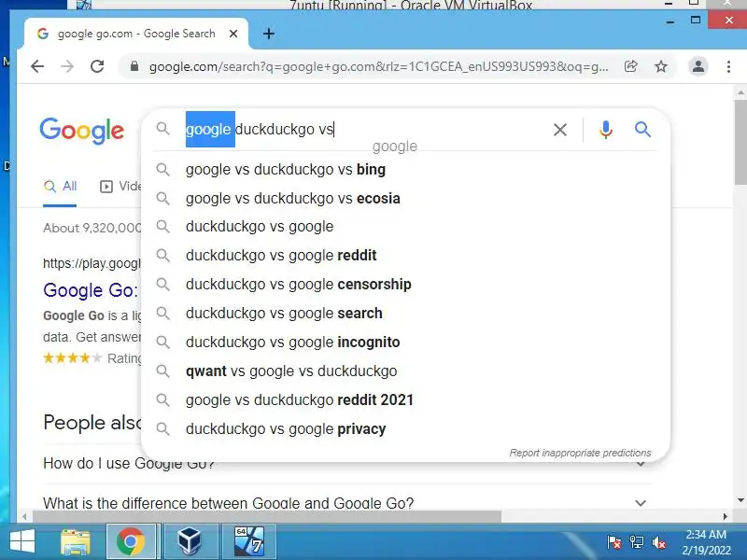The height and width of the screenshot is (560, 747).
Task: Pick suggestion 'duckduckgo vs google censorship'
Action: (x=406, y=285)
